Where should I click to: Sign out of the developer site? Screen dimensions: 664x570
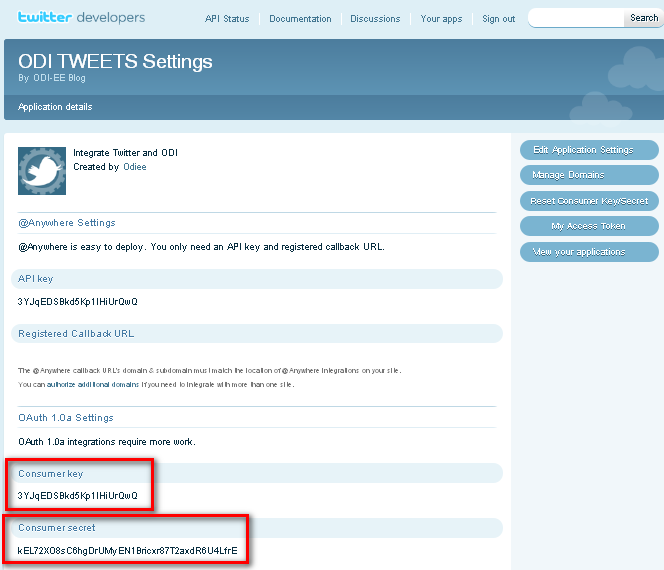[498, 19]
